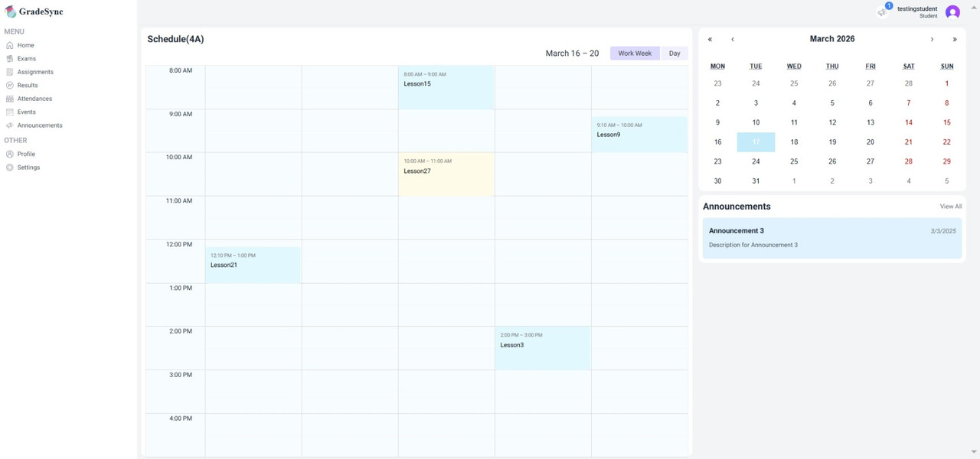Open the Home menu item label

pos(26,45)
